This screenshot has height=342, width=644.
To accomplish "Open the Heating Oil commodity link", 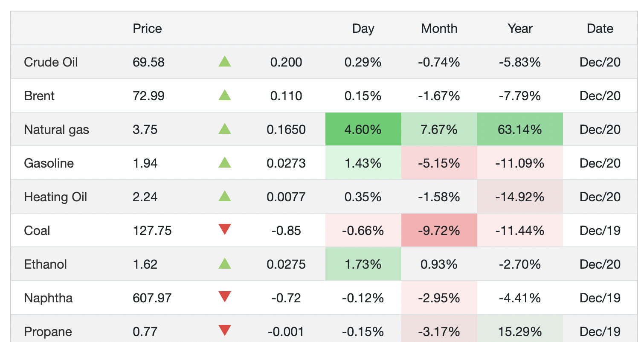I will [56, 197].
